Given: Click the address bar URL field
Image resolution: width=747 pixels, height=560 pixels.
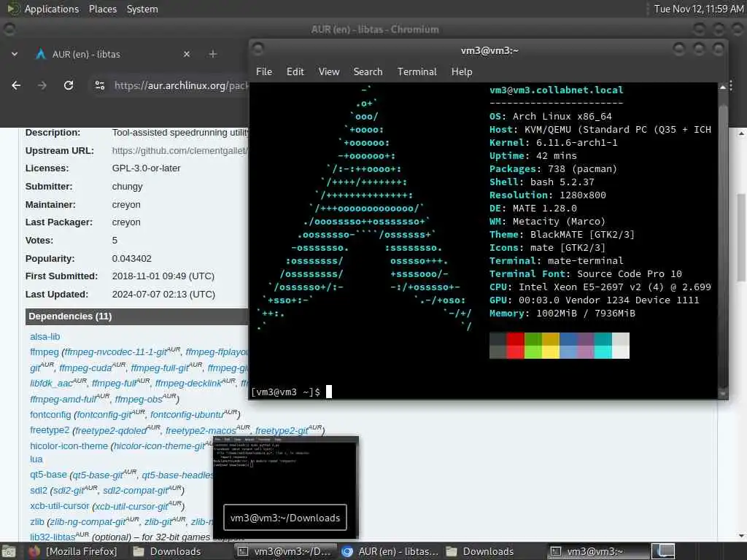Looking at the screenshot, I should [x=181, y=85].
